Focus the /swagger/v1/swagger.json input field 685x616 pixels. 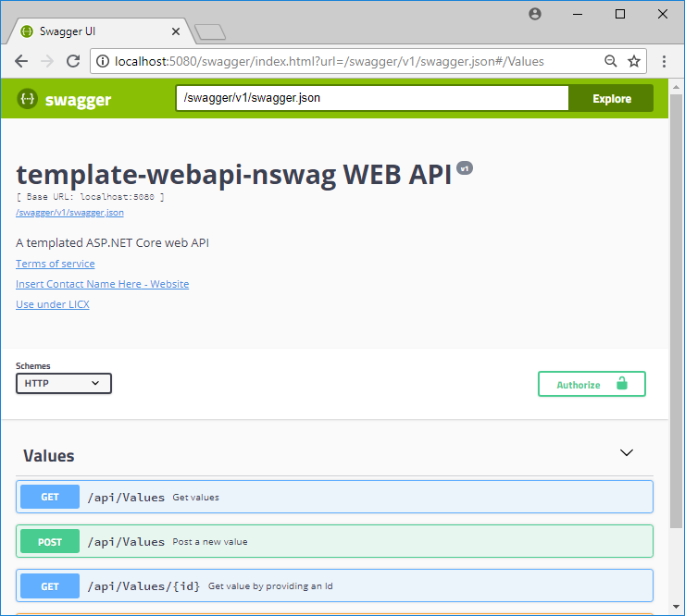tap(372, 98)
